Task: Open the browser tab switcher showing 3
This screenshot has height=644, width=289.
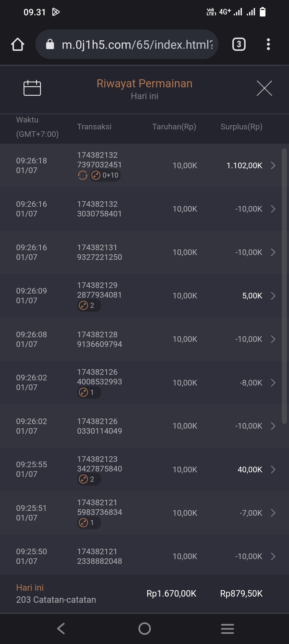Action: [x=239, y=44]
